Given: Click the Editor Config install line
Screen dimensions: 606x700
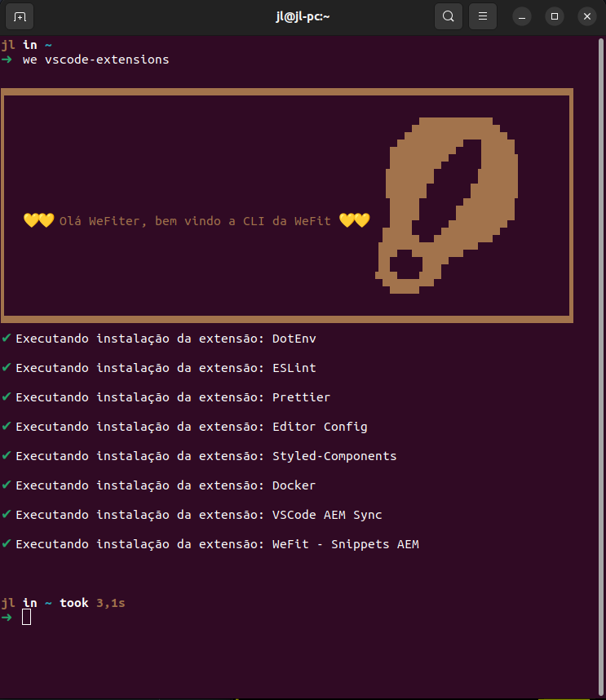Looking at the screenshot, I should pos(184,427).
